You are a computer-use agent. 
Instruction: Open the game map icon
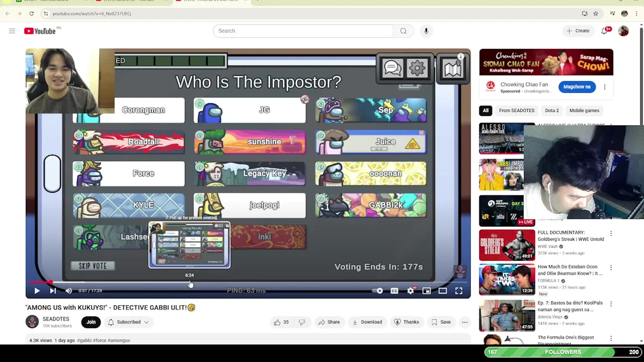(452, 68)
